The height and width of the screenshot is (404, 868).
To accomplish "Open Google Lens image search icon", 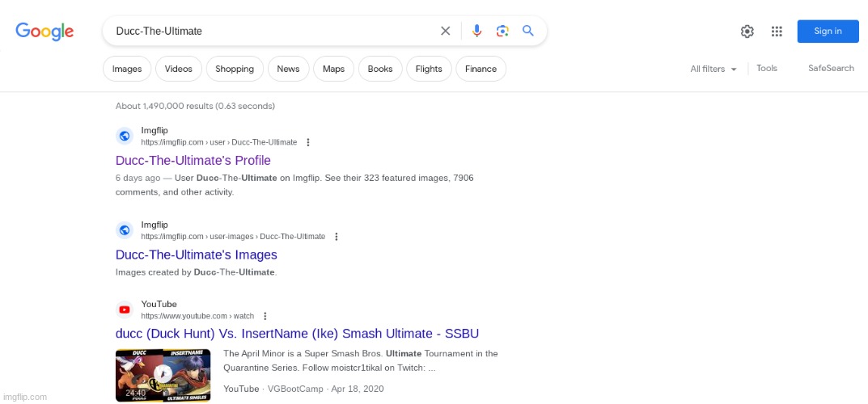I will coord(502,31).
